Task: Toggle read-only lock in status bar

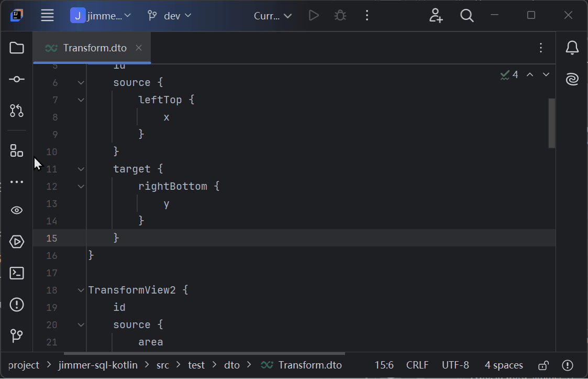Action: 543,365
